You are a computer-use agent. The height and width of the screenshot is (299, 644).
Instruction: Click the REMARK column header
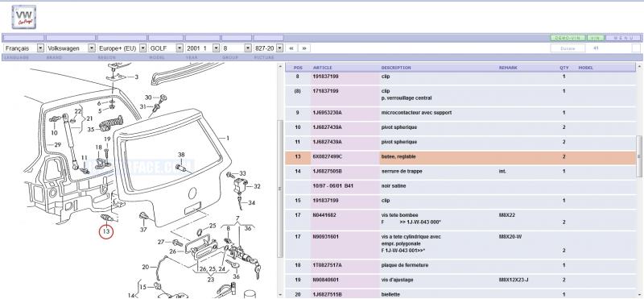click(508, 68)
